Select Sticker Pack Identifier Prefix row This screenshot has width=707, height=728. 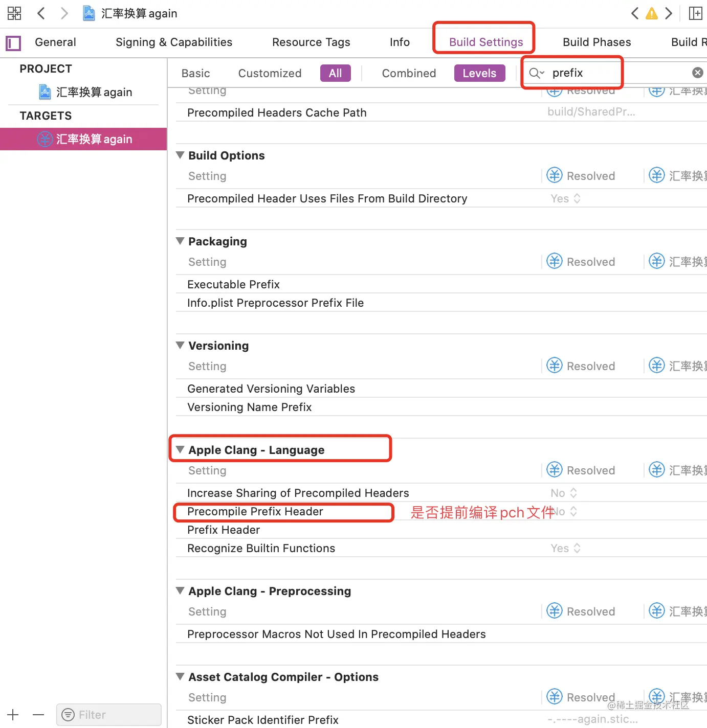pyautogui.click(x=441, y=720)
